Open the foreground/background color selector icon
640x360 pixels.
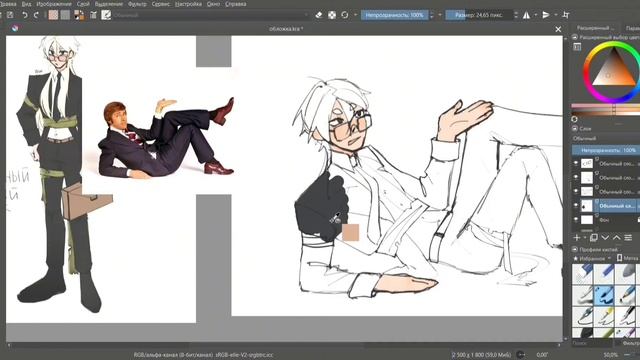tap(79, 15)
